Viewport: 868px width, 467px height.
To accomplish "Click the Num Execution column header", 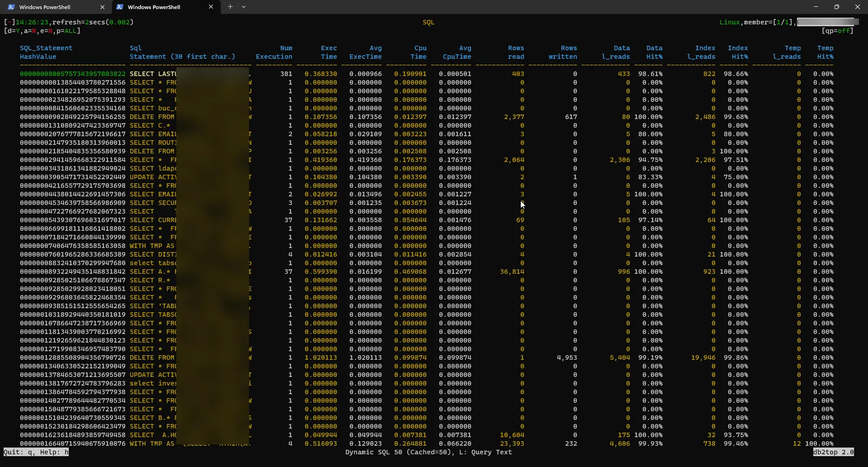I will pyautogui.click(x=274, y=52).
